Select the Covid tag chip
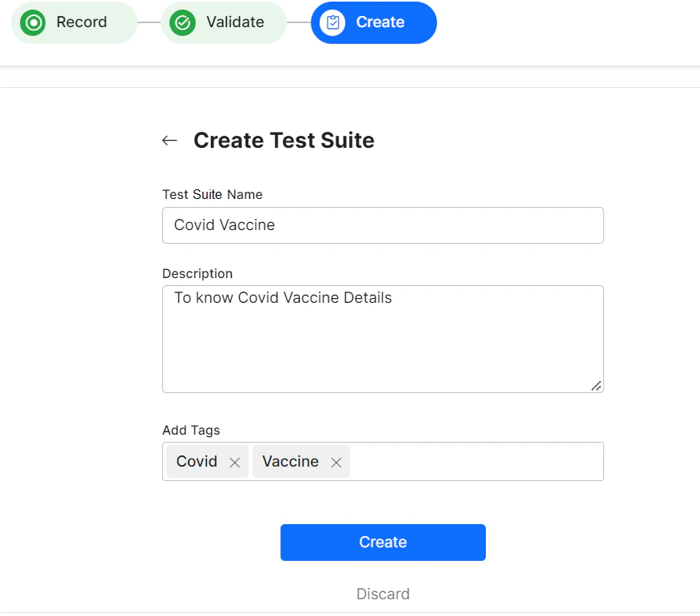 (197, 462)
